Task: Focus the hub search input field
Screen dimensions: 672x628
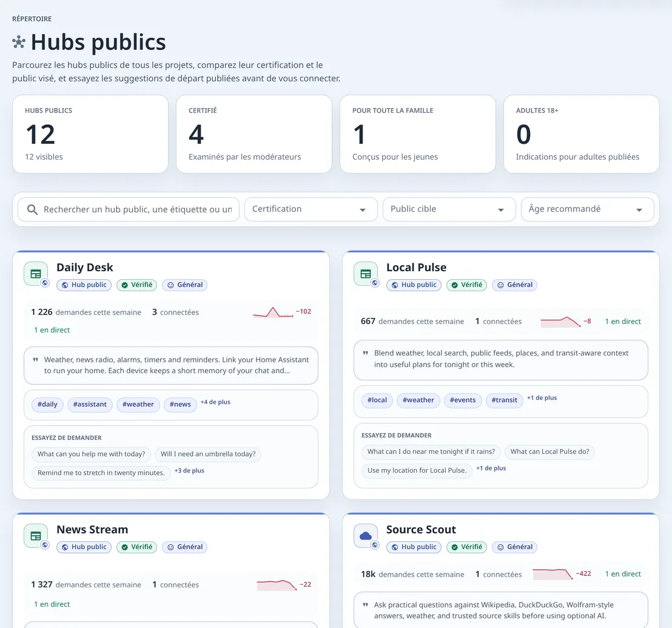Action: click(x=129, y=209)
